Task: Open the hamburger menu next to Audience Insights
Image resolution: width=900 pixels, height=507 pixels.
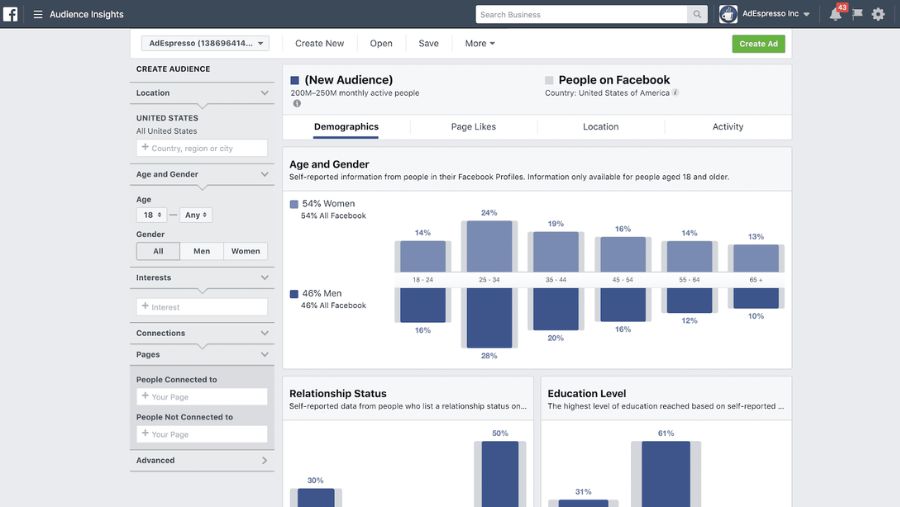Action: tap(38, 14)
